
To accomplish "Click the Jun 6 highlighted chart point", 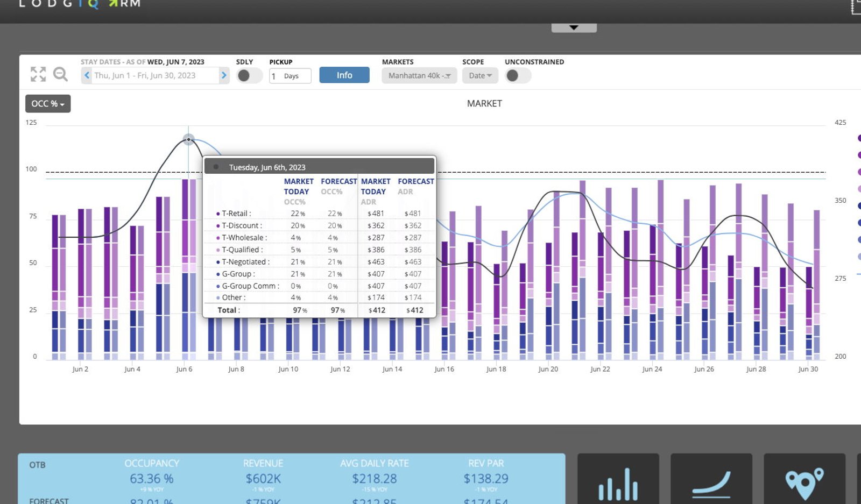I will [188, 139].
